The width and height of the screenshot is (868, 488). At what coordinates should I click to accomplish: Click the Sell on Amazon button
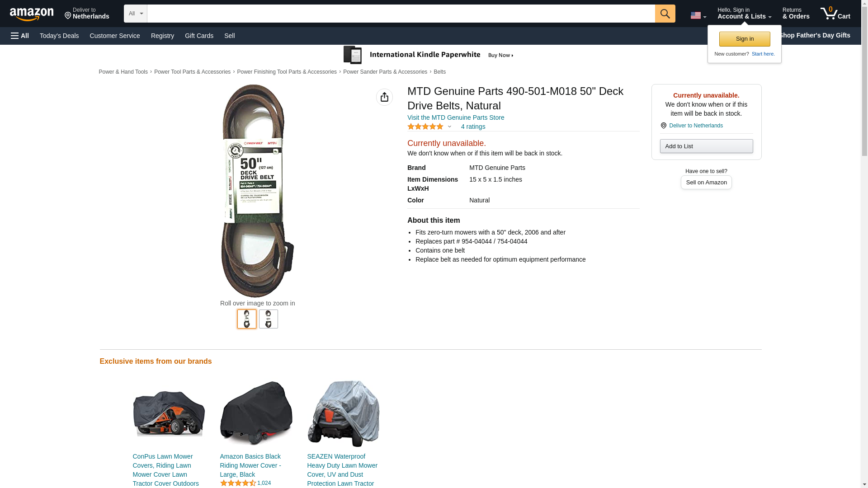point(706,183)
